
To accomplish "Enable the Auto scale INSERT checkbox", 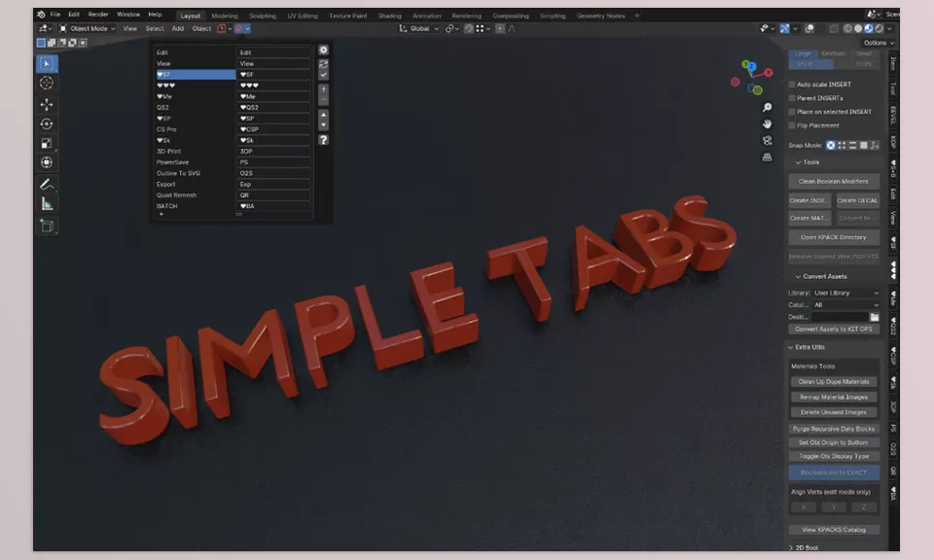I will pos(792,85).
